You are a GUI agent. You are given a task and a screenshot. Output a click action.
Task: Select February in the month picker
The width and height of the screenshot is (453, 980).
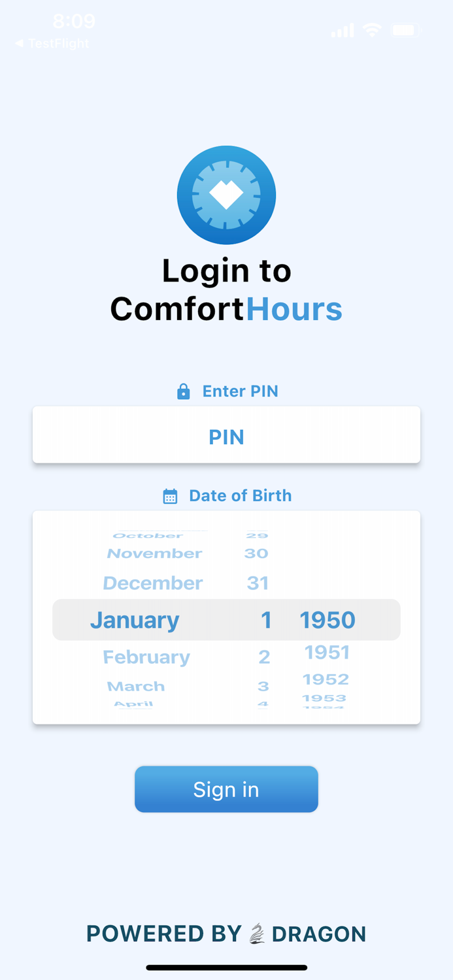pyautogui.click(x=146, y=656)
